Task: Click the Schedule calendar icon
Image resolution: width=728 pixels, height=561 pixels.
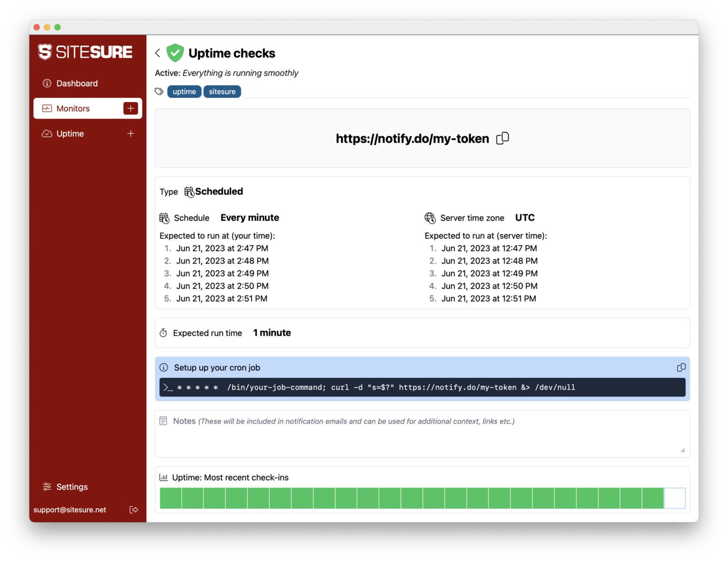Action: pyautogui.click(x=164, y=218)
